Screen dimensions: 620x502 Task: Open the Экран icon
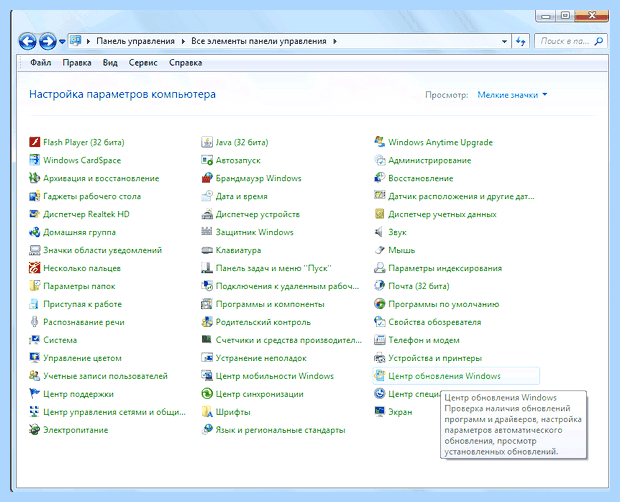click(x=379, y=412)
